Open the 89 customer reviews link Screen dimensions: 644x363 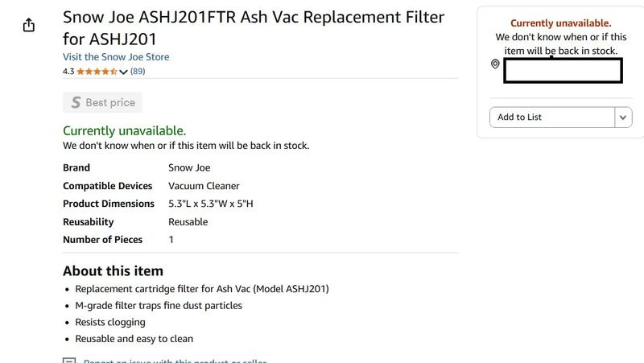tap(138, 72)
